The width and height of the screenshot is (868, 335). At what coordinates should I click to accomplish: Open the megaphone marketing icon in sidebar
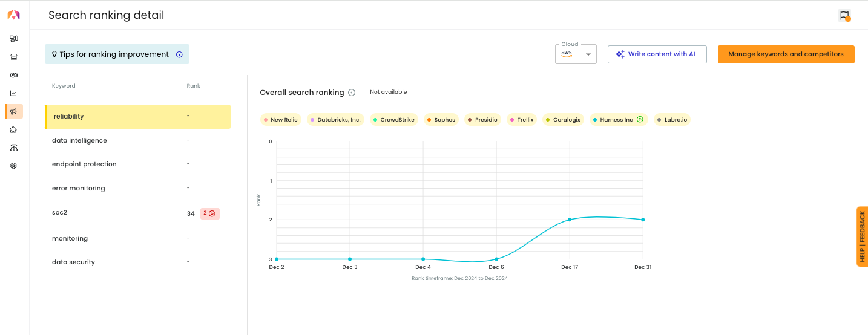click(x=13, y=111)
